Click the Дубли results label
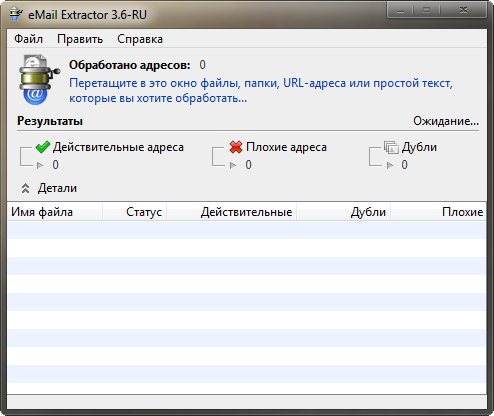 pos(419,147)
